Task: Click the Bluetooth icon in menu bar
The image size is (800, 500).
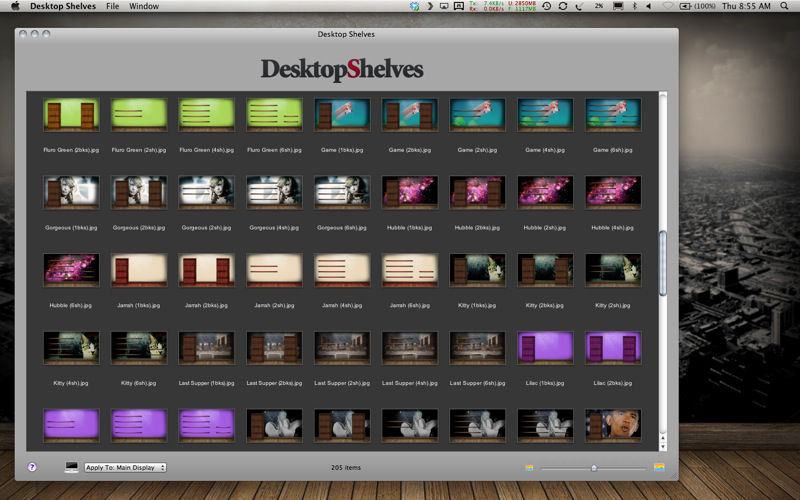Action: (619, 6)
